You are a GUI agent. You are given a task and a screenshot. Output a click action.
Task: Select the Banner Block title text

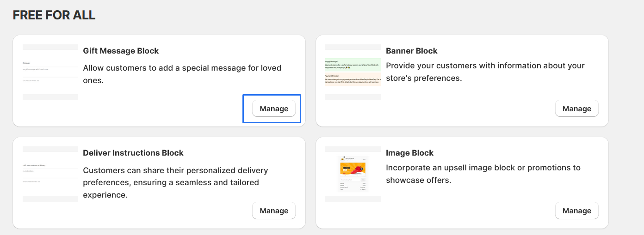pyautogui.click(x=411, y=51)
